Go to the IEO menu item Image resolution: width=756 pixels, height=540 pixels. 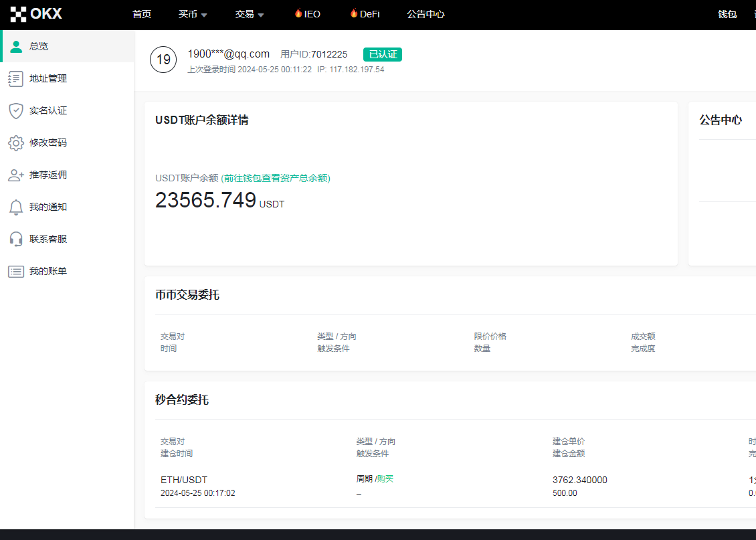[307, 14]
